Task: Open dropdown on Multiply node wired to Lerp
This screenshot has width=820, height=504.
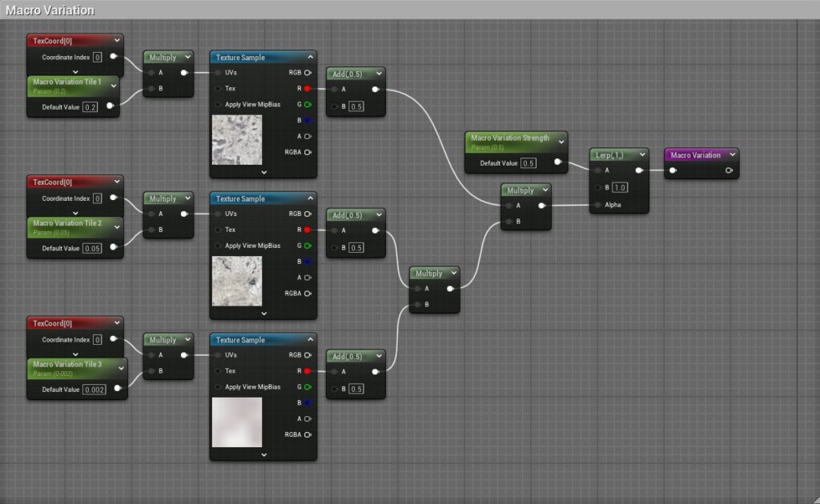Action: 545,190
